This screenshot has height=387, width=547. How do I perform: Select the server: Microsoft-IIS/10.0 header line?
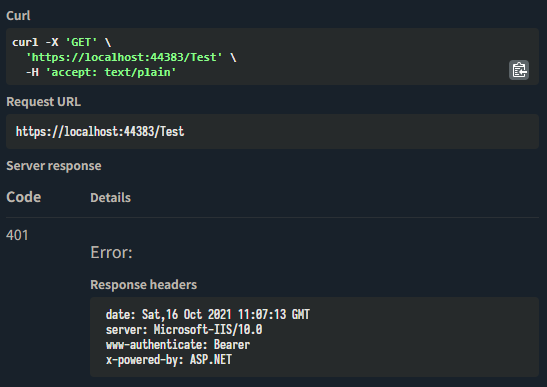184,329
